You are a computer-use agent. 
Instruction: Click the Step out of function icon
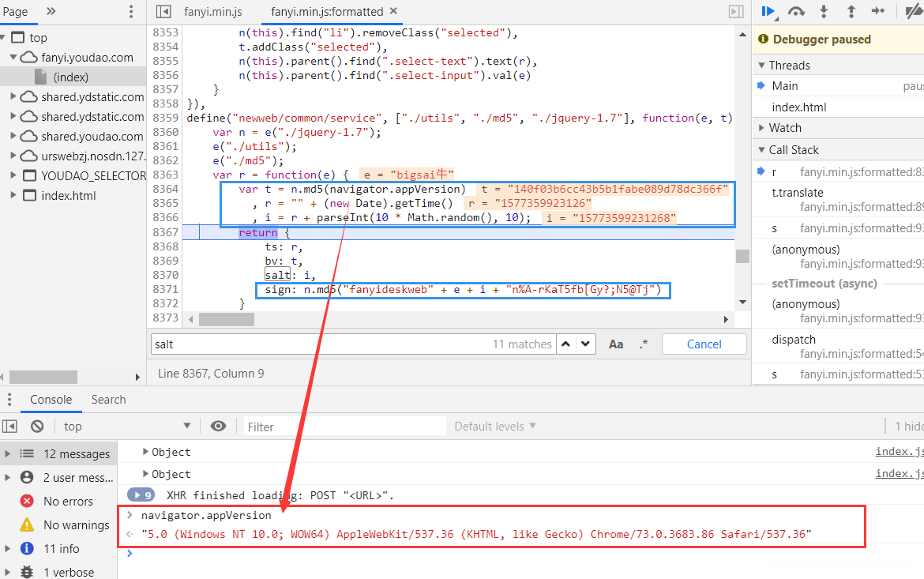[851, 11]
